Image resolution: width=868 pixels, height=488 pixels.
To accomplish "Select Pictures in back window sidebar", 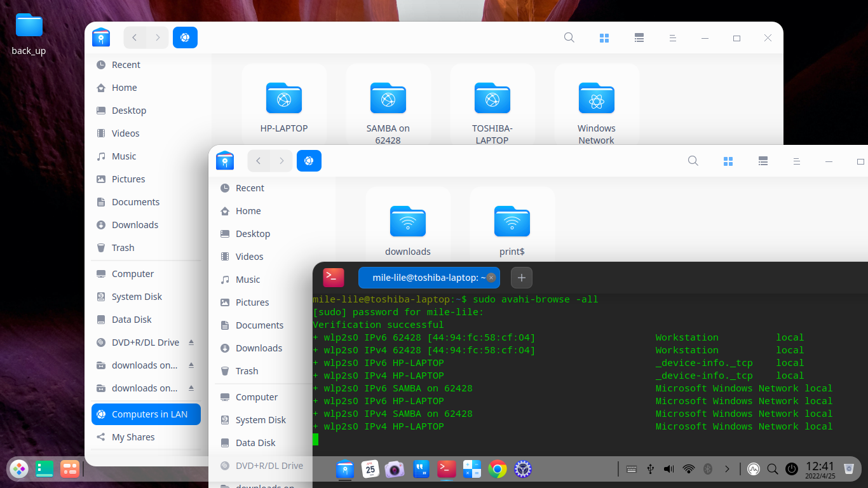I will pyautogui.click(x=146, y=179).
